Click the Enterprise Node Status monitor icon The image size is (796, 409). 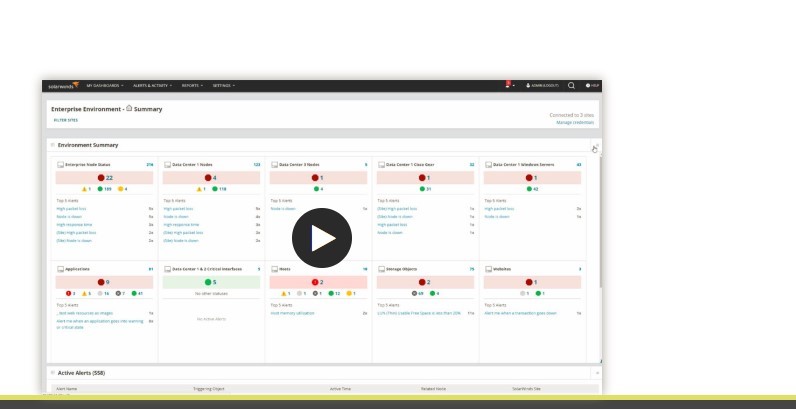tap(61, 164)
